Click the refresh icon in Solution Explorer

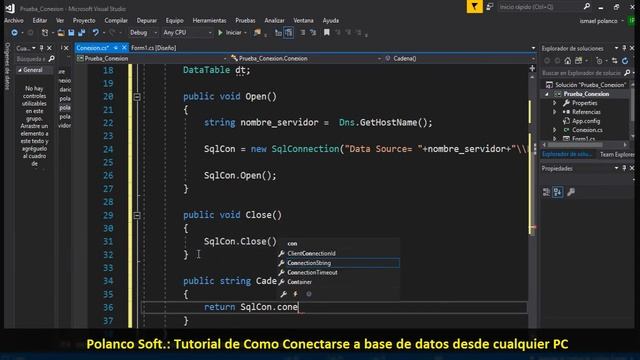625,61
